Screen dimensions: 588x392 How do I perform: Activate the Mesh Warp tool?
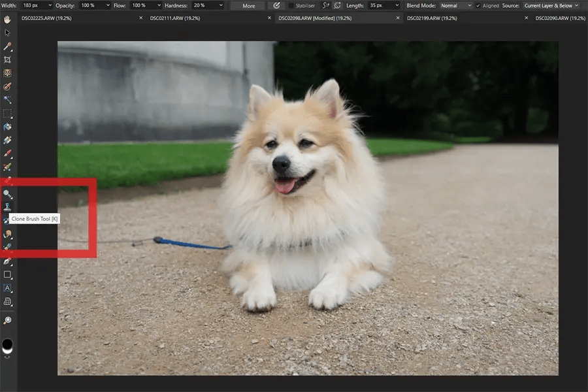7,302
